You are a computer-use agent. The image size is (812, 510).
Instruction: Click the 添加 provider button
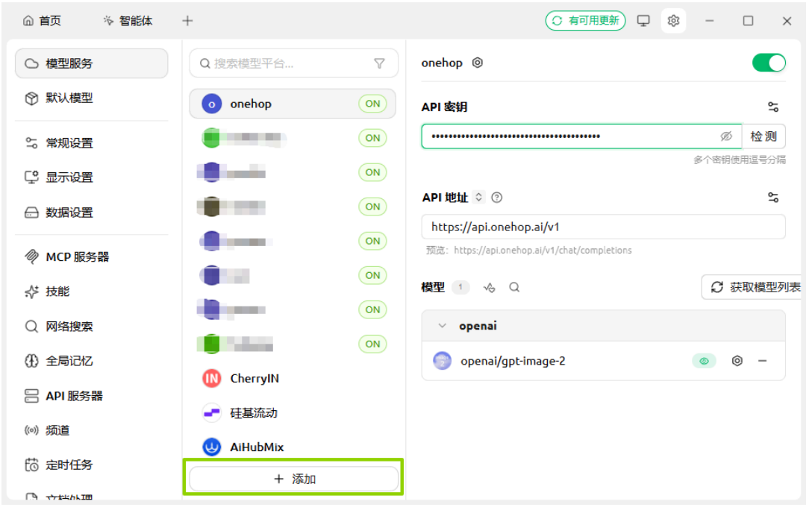pyautogui.click(x=295, y=480)
